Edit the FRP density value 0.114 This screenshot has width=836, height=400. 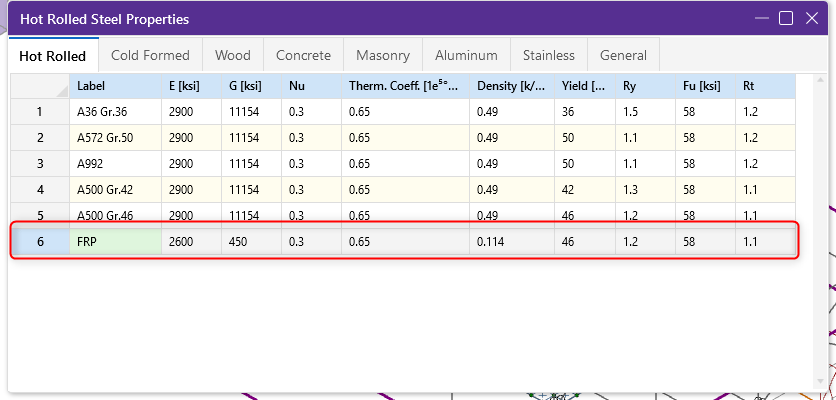pos(511,241)
